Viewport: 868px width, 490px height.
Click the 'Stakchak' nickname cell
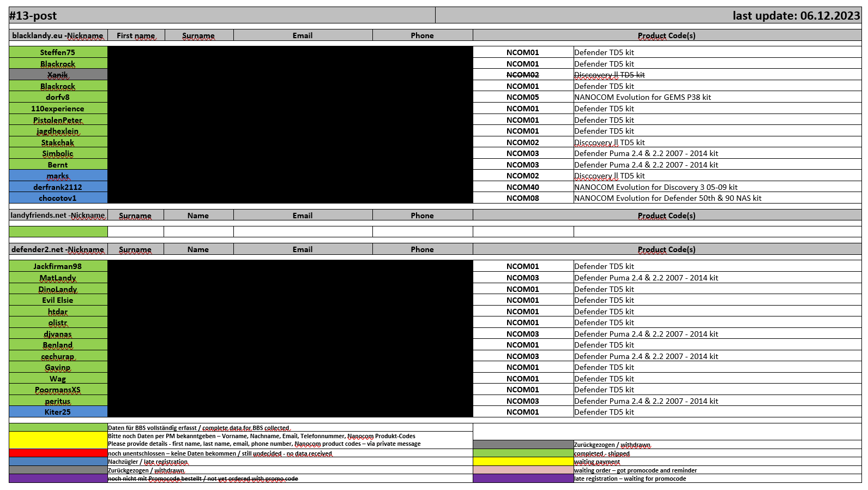tap(58, 142)
